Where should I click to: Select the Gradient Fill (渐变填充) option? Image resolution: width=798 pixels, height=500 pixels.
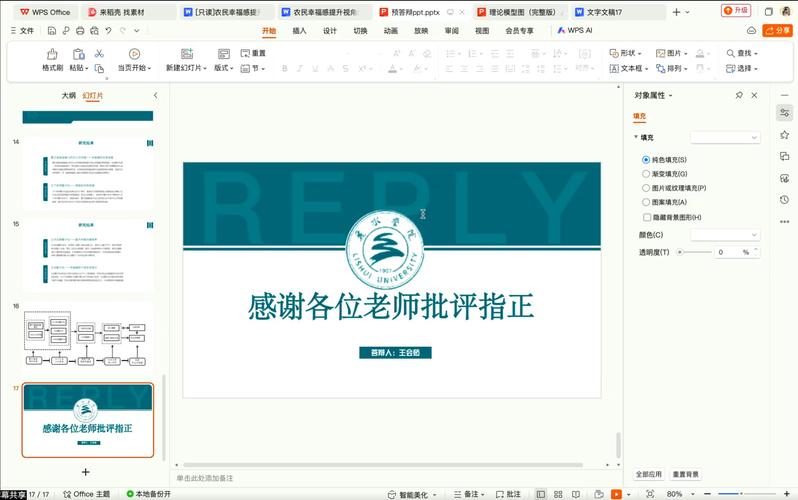[646, 174]
